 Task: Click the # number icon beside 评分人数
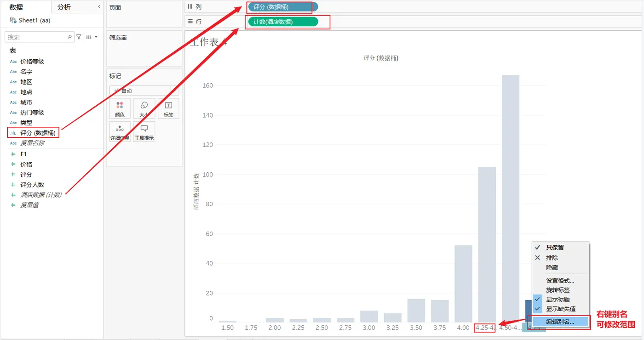[x=13, y=185]
